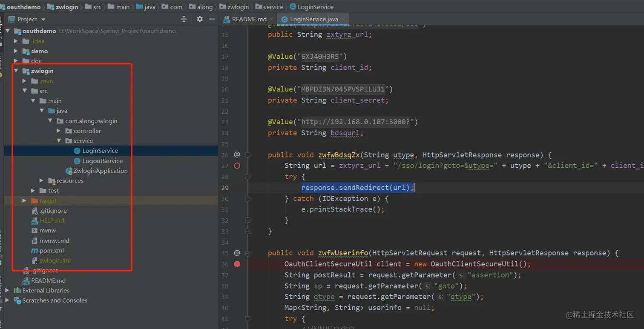This screenshot has width=644, height=329.
Task: Click the oauthdemo breadcrumb in navigation bar
Action: click(x=23, y=7)
